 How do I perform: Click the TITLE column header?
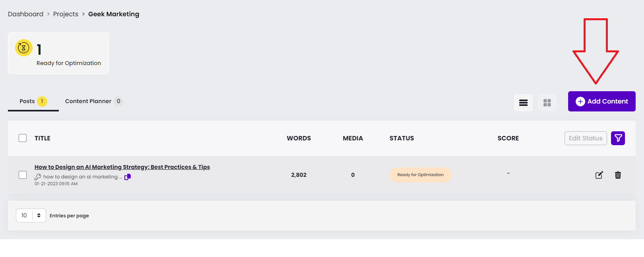point(43,138)
